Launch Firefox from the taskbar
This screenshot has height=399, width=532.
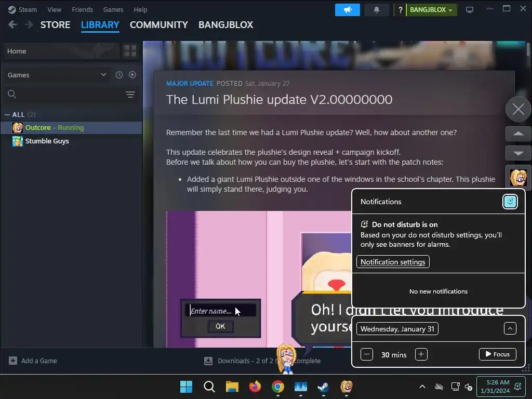(255, 387)
